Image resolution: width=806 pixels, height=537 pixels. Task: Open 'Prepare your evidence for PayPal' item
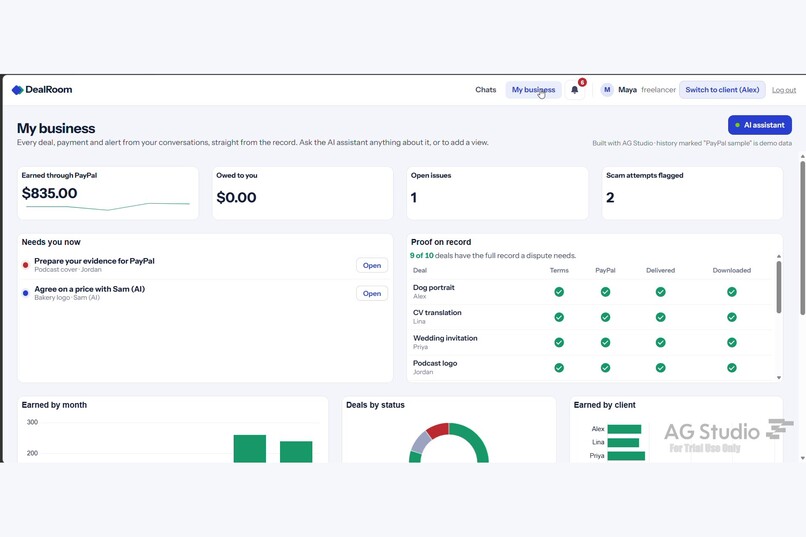point(372,265)
